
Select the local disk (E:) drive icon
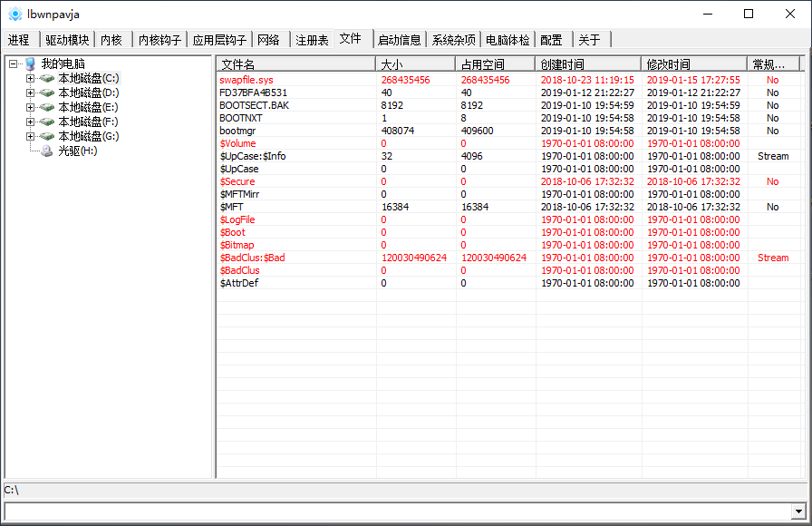(x=47, y=107)
